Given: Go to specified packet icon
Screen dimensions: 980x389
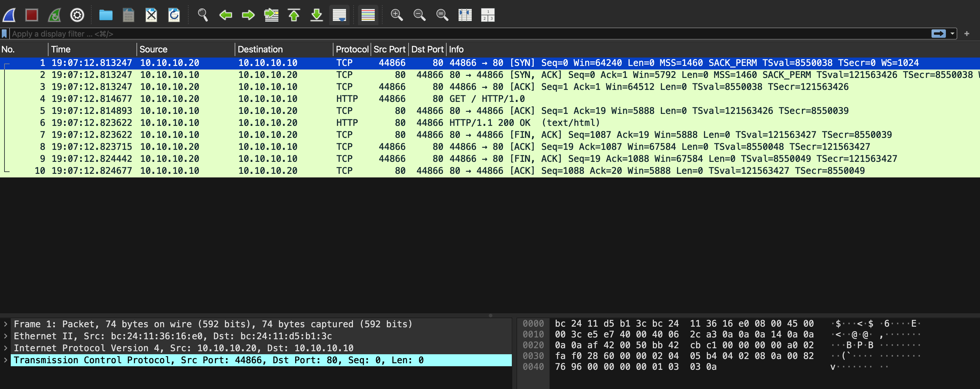Looking at the screenshot, I should [271, 15].
